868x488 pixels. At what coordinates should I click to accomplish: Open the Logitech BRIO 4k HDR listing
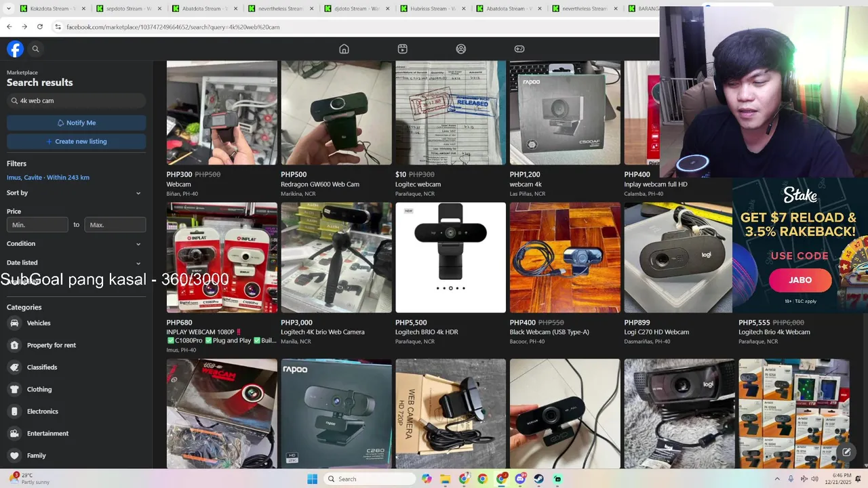(450, 274)
